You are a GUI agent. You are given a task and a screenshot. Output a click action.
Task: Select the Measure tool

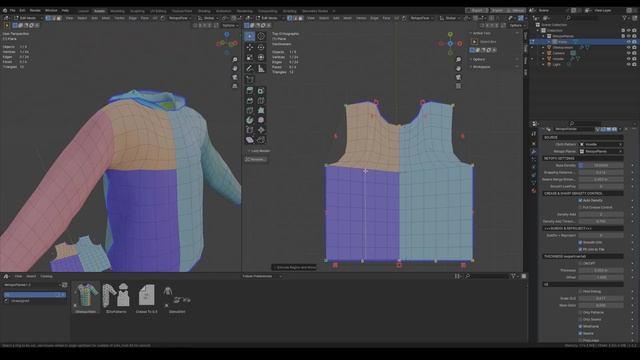click(x=261, y=69)
